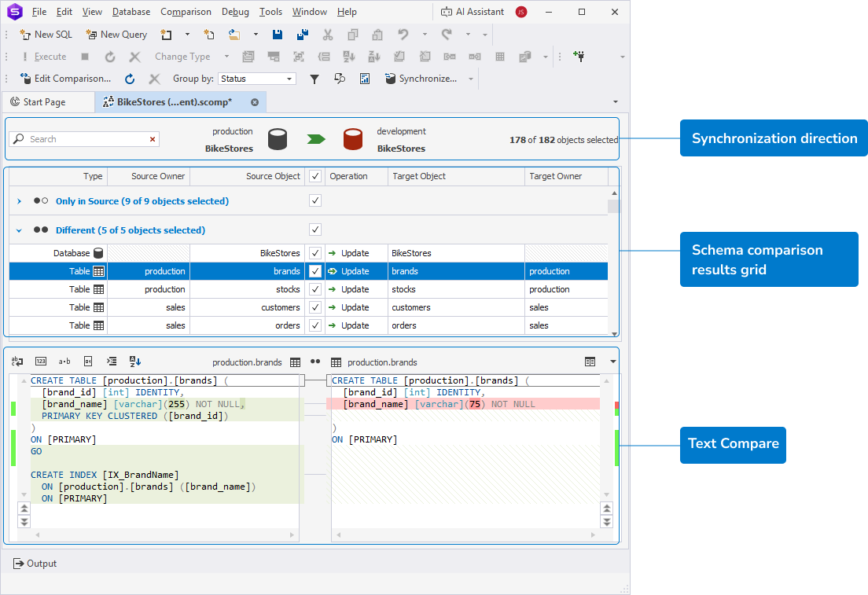The width and height of the screenshot is (868, 595).
Task: Sort script alphabetically in Text Compare
Action: (134, 361)
